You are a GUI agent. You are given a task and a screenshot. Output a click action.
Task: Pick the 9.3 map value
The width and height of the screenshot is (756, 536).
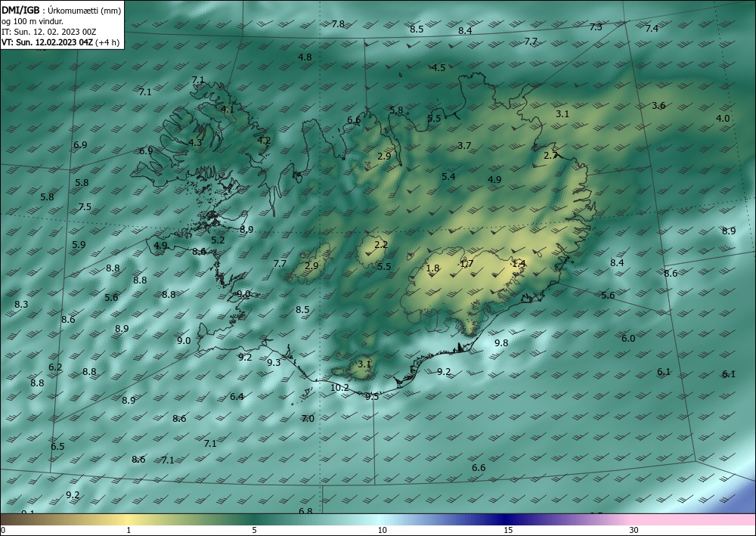tap(274, 362)
